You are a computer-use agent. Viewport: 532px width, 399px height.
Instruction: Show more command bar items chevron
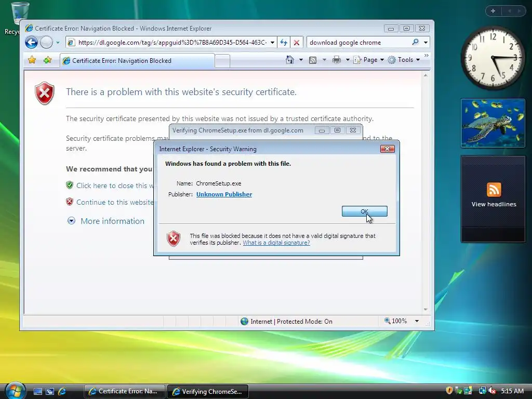[427, 55]
